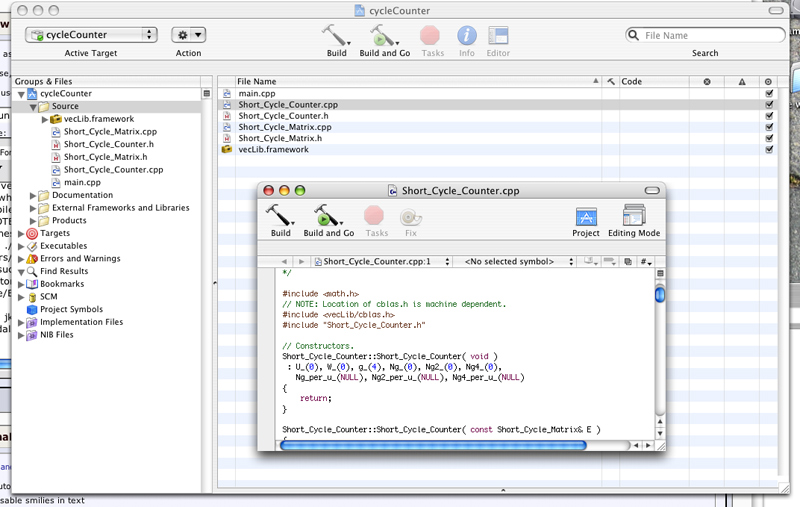
Task: Open the Action gear dropdown menu
Action: click(x=188, y=35)
